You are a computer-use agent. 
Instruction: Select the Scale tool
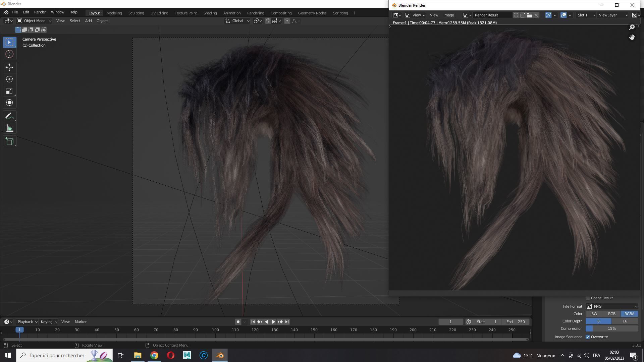click(x=9, y=91)
